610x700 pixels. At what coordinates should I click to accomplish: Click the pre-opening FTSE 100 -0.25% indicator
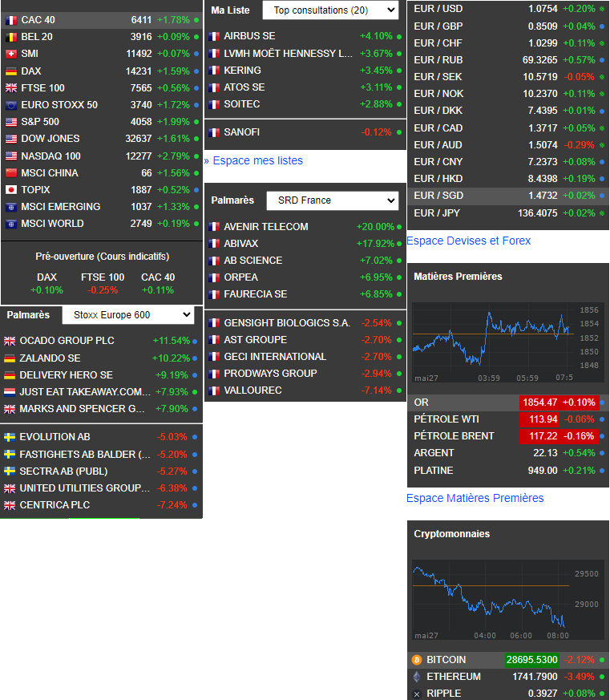(x=103, y=284)
